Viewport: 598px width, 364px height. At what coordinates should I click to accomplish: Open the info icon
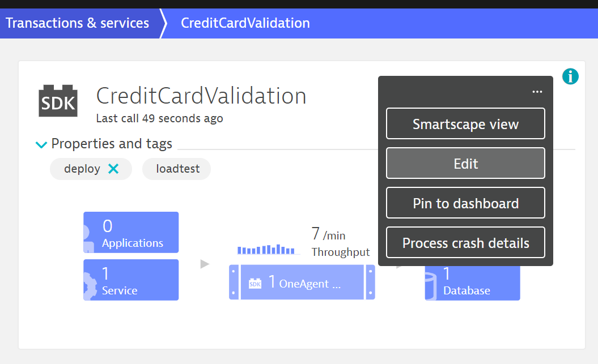(570, 76)
